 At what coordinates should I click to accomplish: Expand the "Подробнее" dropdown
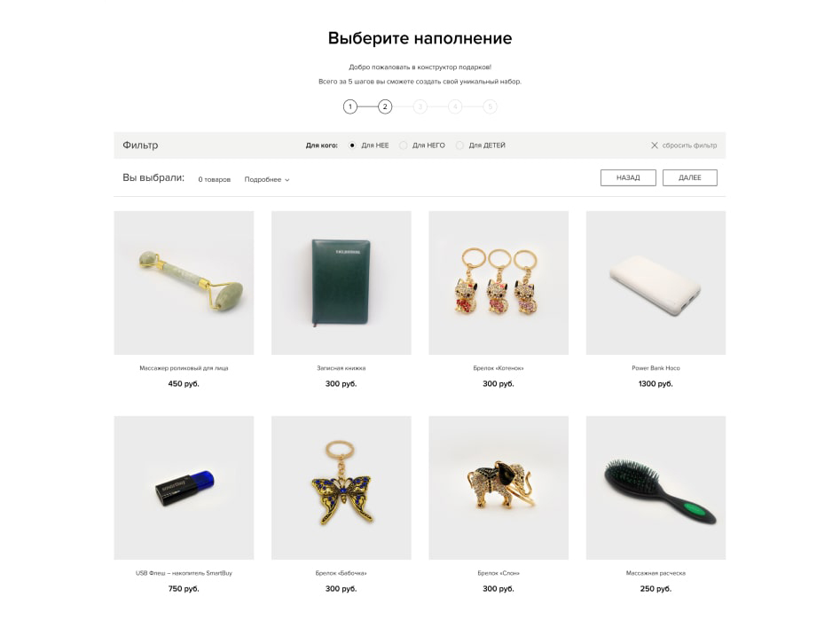coord(267,179)
